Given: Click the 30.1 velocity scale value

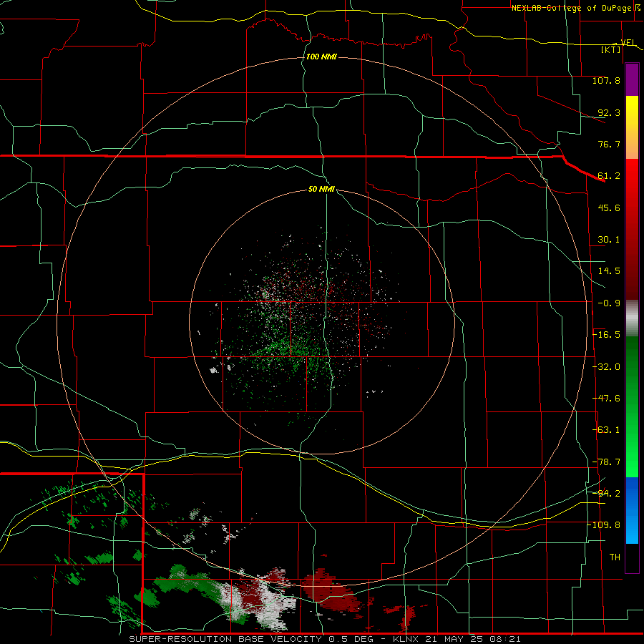Looking at the screenshot, I should (x=609, y=240).
